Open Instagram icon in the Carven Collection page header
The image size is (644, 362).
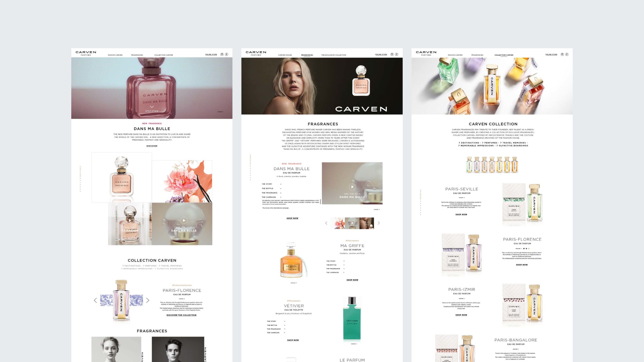[x=562, y=54]
